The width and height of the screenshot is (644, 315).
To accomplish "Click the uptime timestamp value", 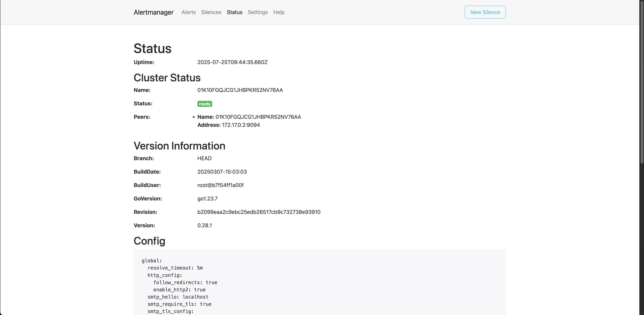I will (232, 62).
